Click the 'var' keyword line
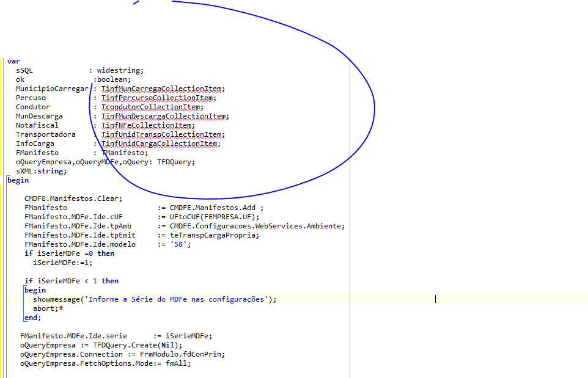588x378 pixels. [x=13, y=61]
